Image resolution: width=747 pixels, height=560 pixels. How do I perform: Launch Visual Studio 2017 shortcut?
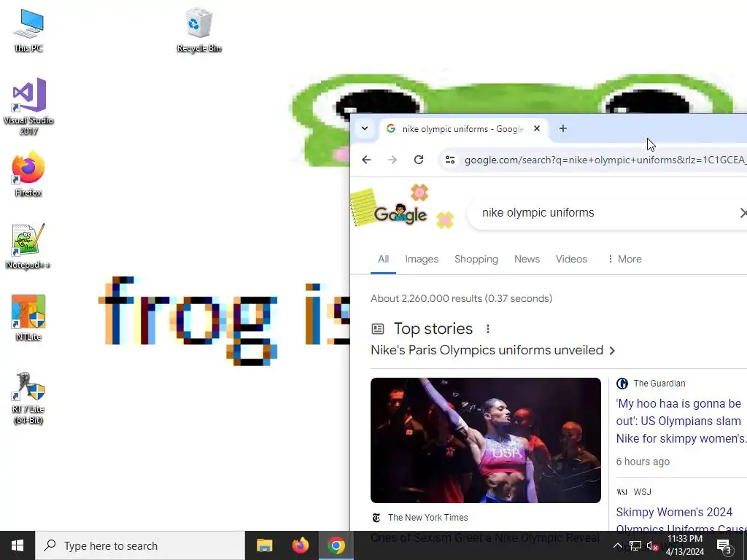(28, 106)
